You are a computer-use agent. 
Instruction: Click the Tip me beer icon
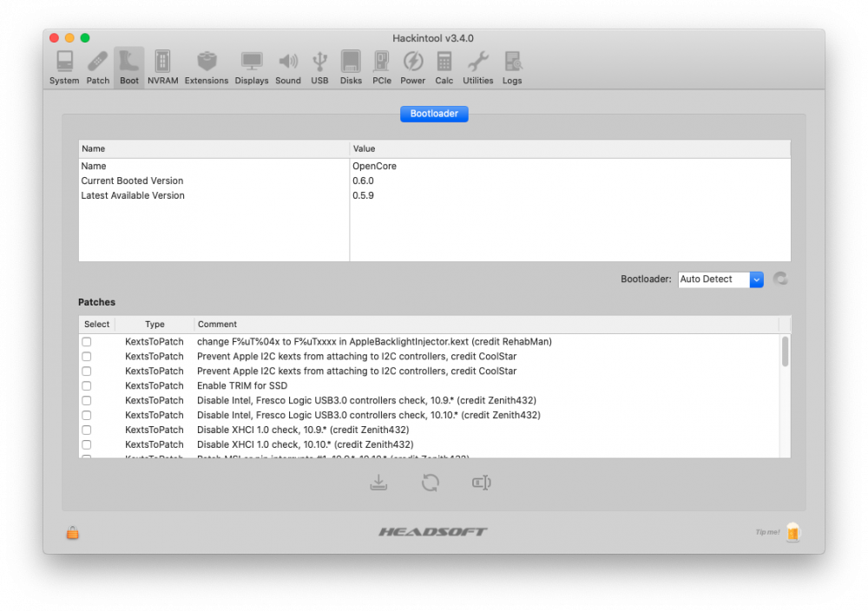click(793, 532)
